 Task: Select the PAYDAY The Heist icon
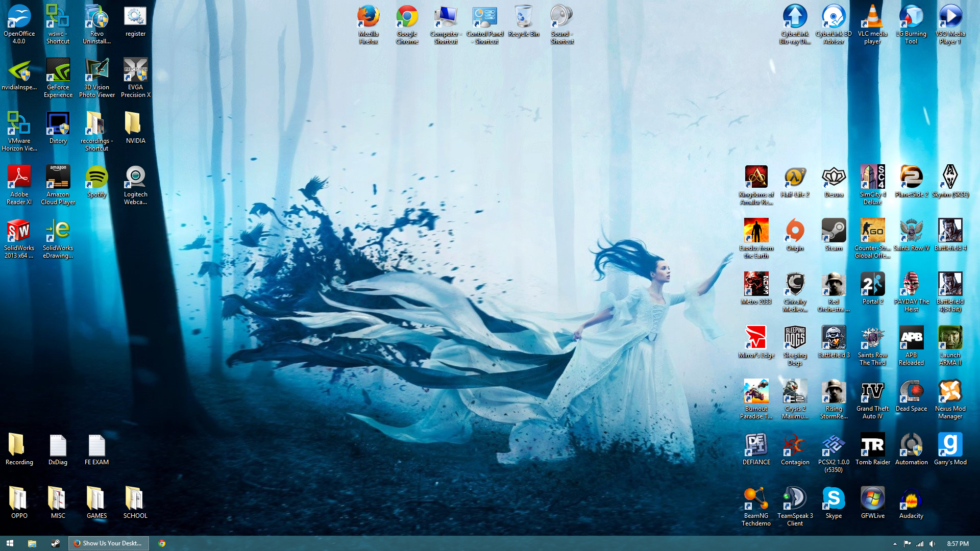pos(912,292)
